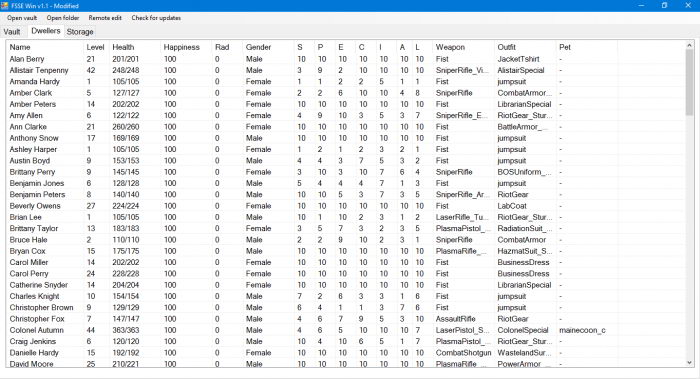Select the Allistair Tenpenny row

pos(346,70)
